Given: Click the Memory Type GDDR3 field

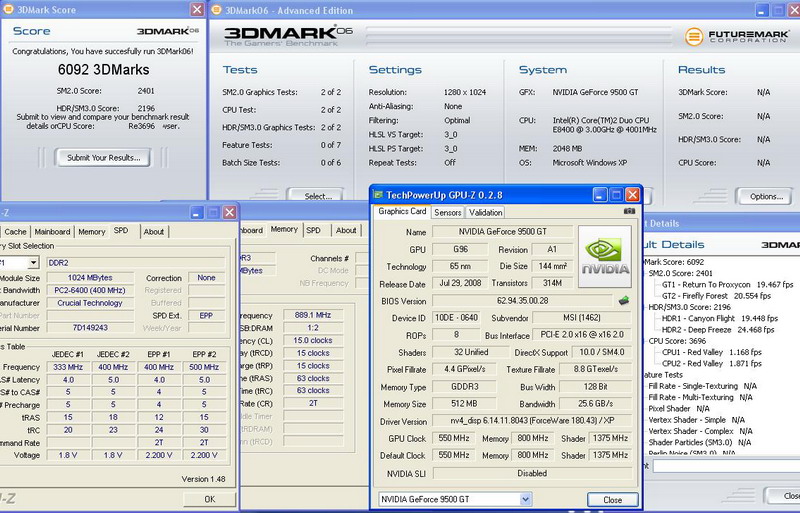Looking at the screenshot, I should [x=464, y=386].
